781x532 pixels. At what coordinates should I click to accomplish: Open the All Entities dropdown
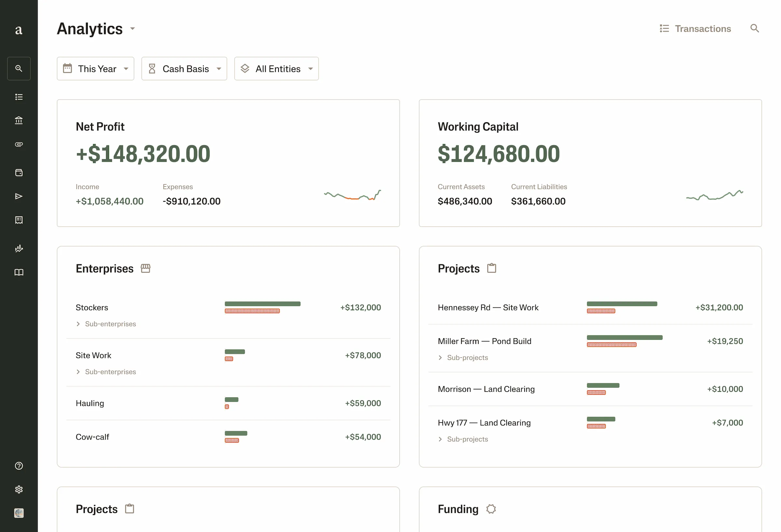276,69
